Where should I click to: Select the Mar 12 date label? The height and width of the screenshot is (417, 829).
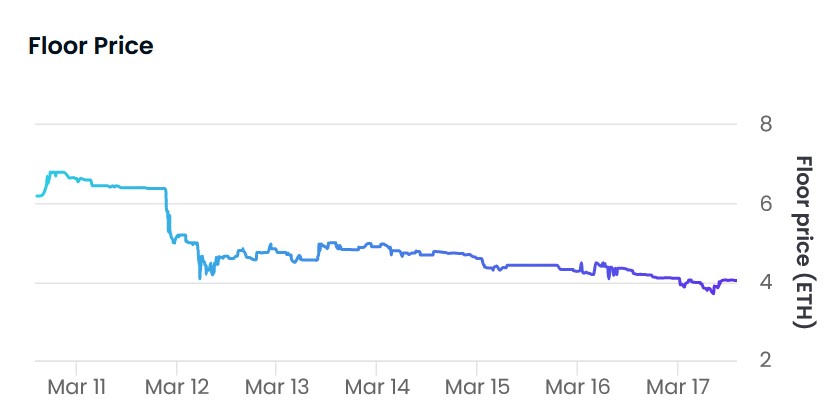pyautogui.click(x=177, y=387)
